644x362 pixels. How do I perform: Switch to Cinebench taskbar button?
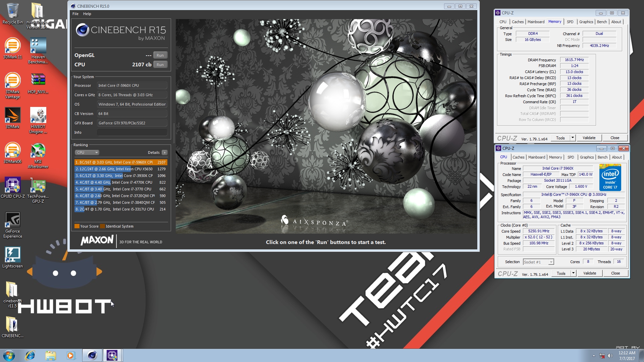point(92,355)
